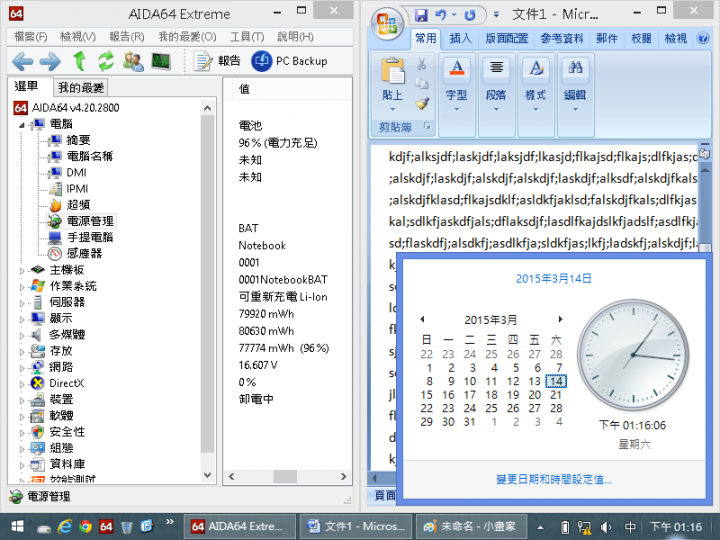Open the AIDA64 system monitor icon
Screen dimensions: 720x540
point(161,61)
